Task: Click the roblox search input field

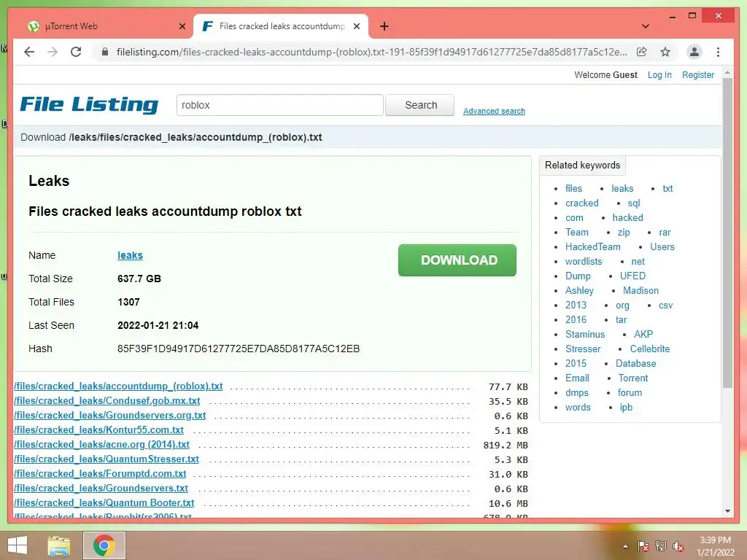Action: (x=279, y=105)
